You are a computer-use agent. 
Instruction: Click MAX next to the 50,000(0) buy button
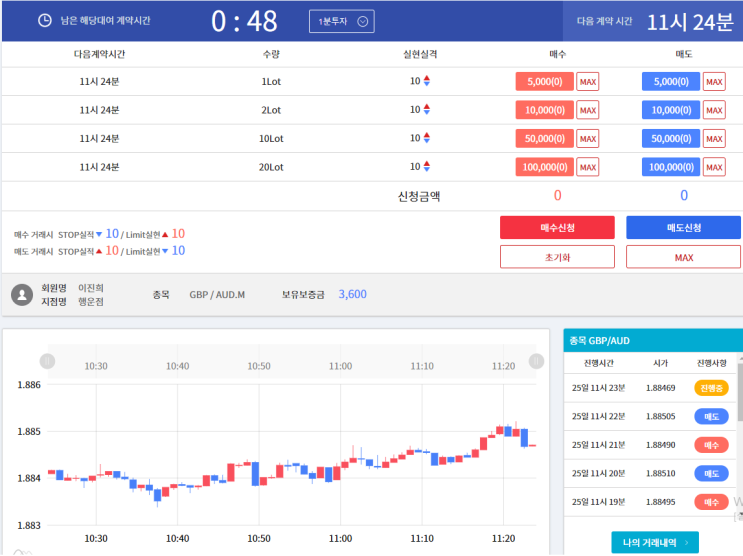click(588, 138)
